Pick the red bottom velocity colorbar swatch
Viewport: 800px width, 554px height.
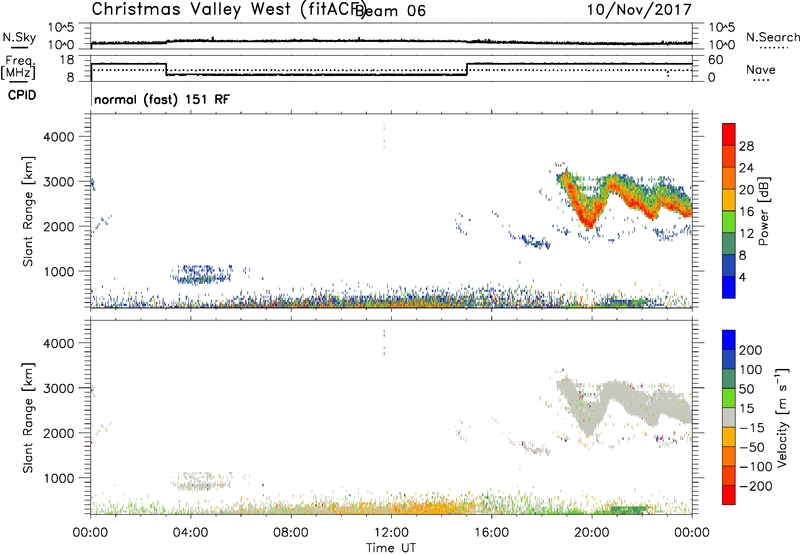[x=729, y=495]
